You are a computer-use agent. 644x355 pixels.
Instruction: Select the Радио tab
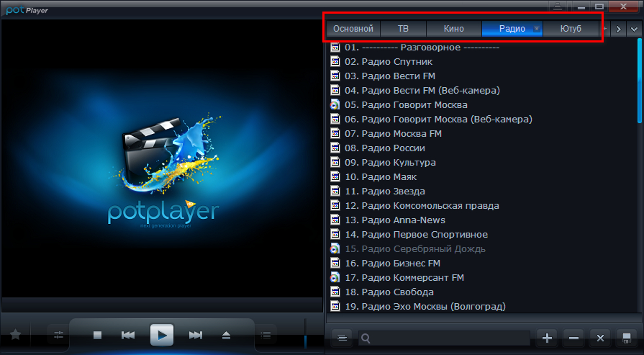pyautogui.click(x=512, y=29)
